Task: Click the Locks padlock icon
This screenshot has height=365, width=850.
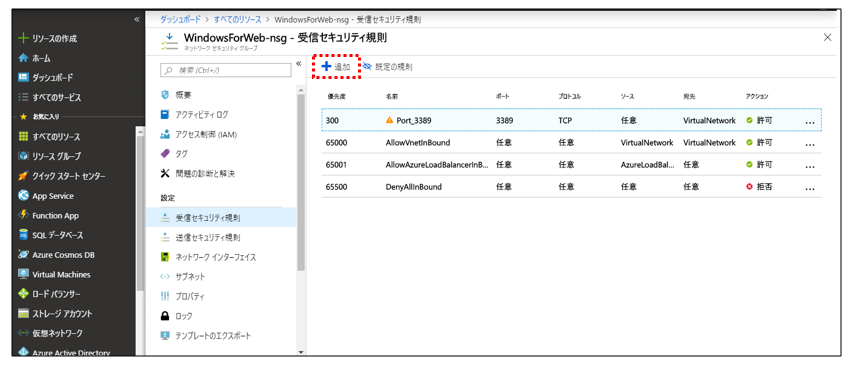Action: 165,316
